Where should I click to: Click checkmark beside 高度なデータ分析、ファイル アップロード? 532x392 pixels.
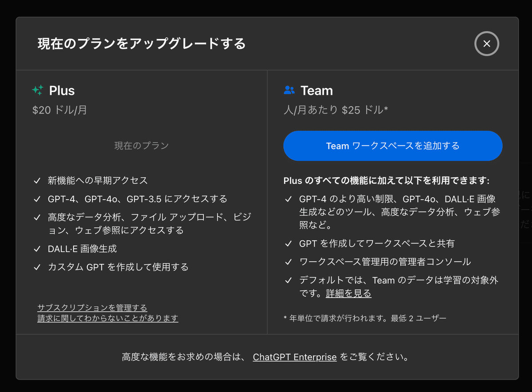pyautogui.click(x=37, y=218)
